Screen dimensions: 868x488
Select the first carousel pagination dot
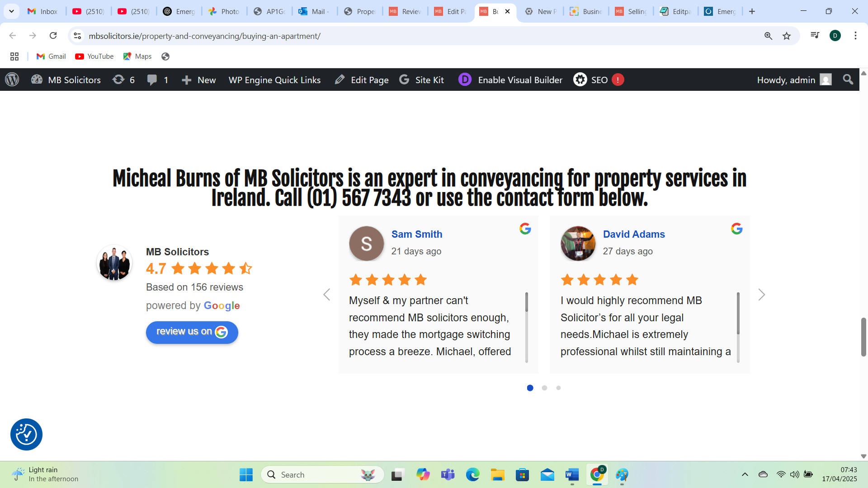tap(530, 388)
